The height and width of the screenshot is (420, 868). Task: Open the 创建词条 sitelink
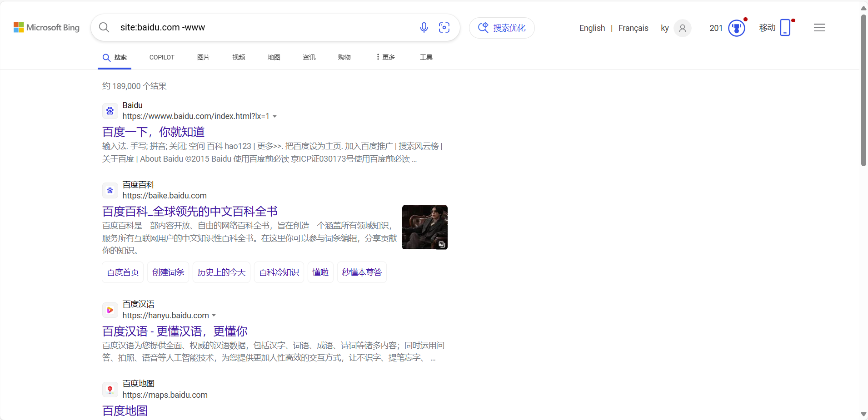[x=168, y=272]
